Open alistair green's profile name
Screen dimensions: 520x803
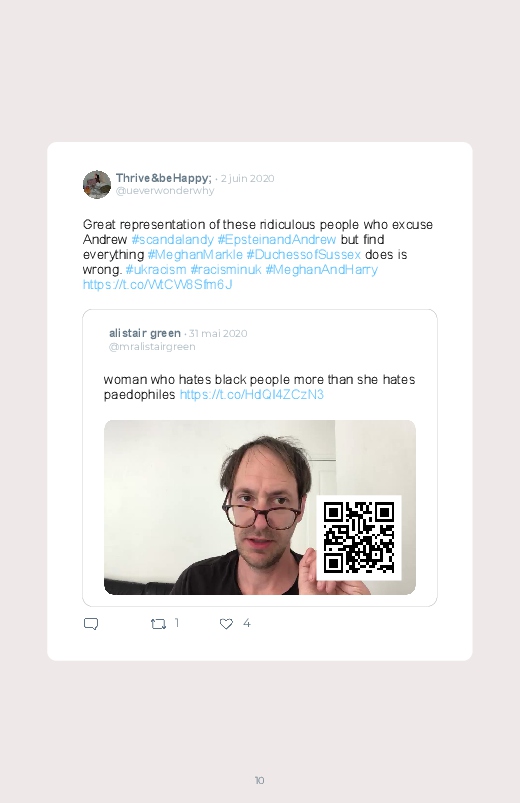[144, 333]
